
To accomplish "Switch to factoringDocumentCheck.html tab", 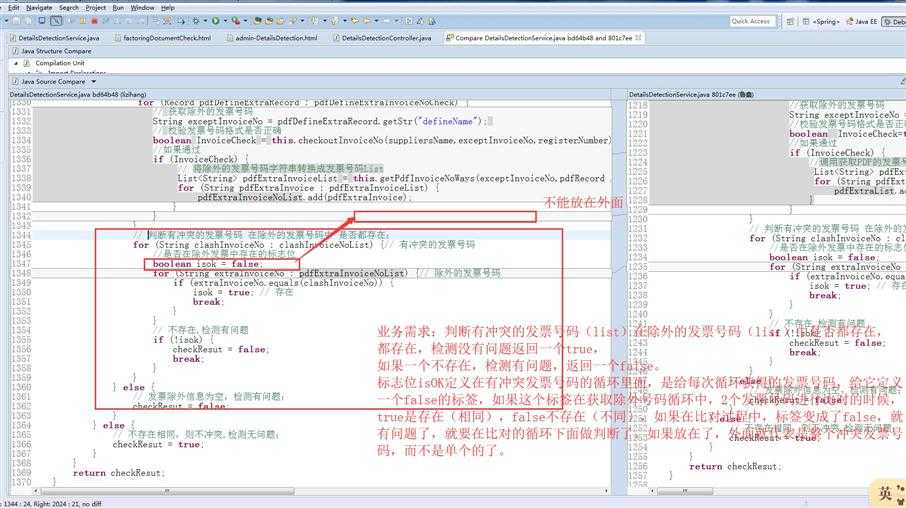I will (x=162, y=38).
